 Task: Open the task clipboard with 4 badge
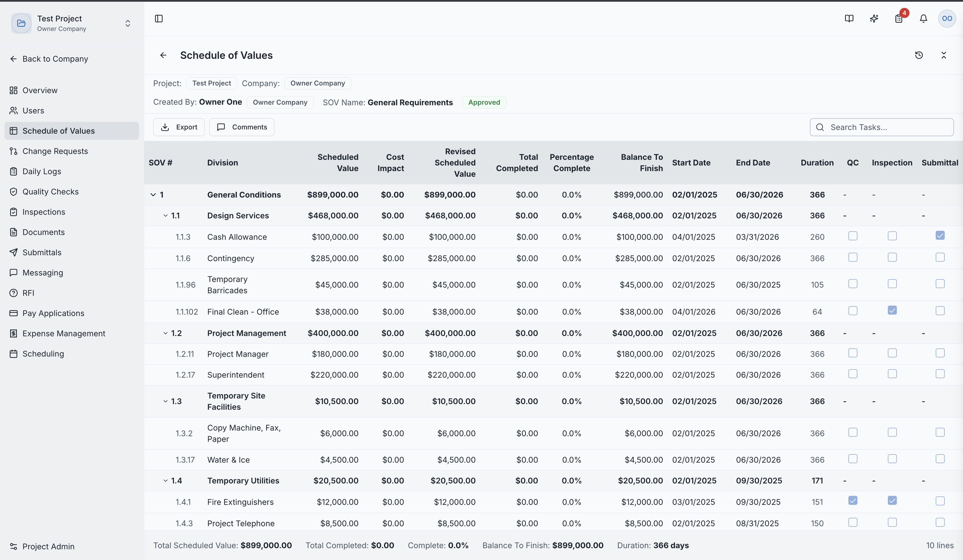click(899, 18)
